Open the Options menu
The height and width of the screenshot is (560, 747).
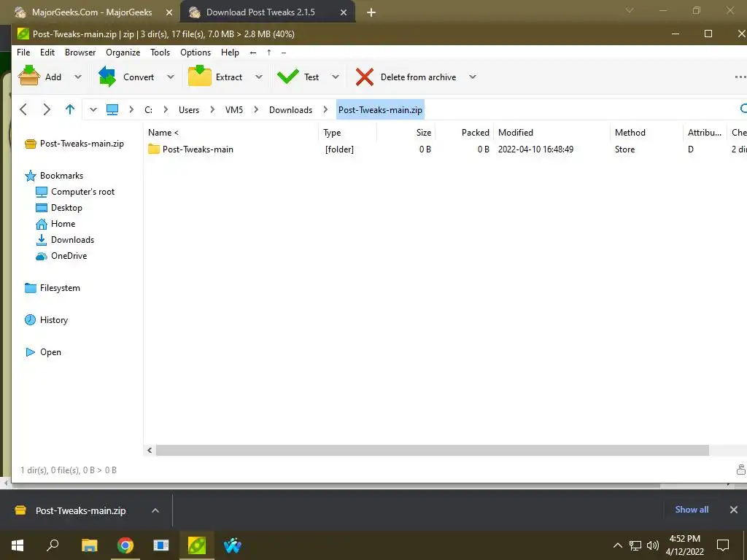point(196,52)
